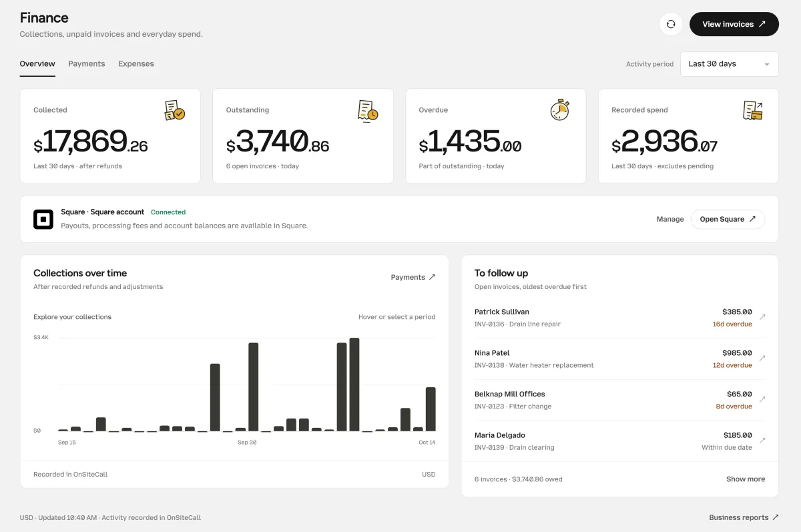Click the Connected status label
Screen dimensions: 801x532
tap(168, 212)
